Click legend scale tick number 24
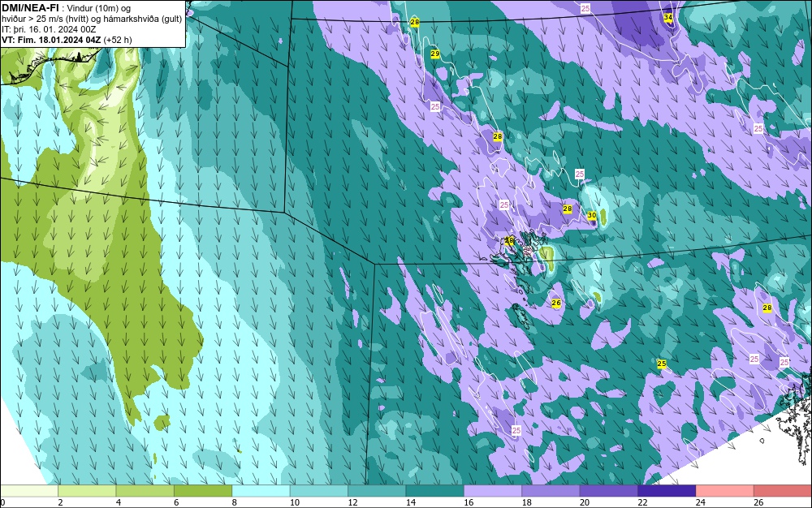 click(700, 502)
